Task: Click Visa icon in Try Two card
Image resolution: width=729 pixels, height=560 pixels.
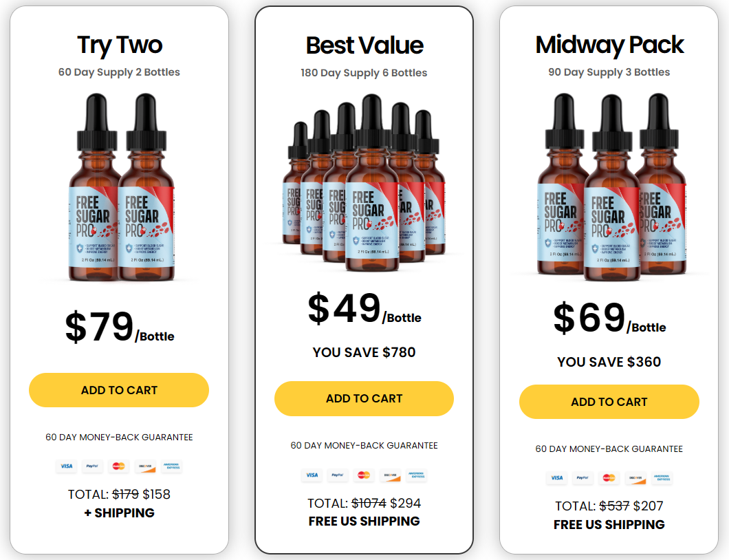Action: click(67, 466)
